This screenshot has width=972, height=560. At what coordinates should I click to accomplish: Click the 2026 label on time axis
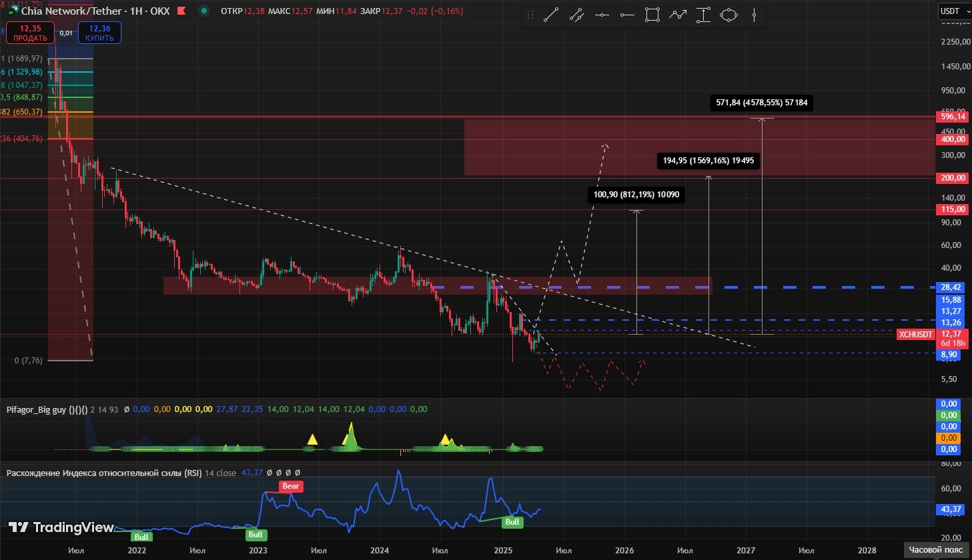pos(624,550)
